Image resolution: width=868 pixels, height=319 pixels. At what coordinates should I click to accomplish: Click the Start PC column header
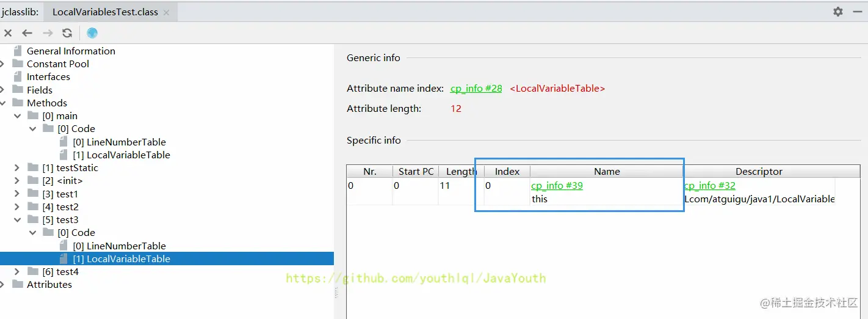click(416, 172)
